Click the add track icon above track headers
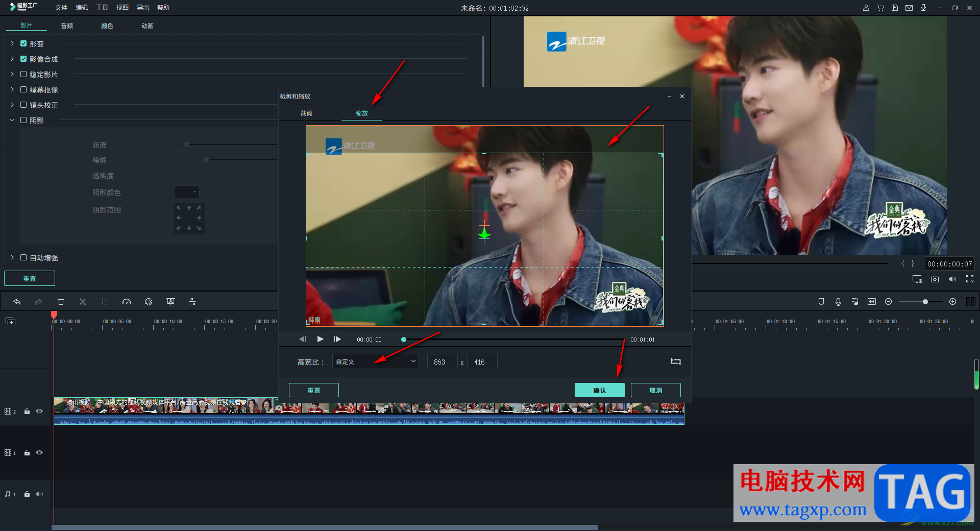Image resolution: width=980 pixels, height=531 pixels. coord(11,321)
